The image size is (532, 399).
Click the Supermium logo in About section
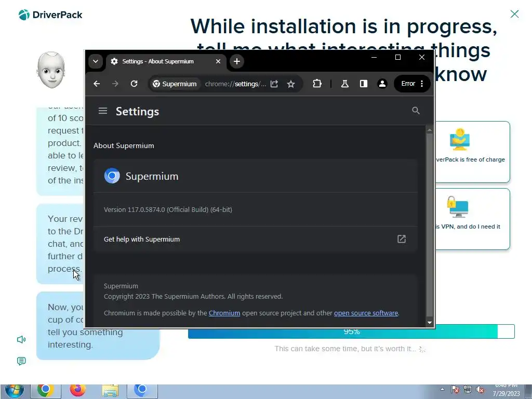112,176
